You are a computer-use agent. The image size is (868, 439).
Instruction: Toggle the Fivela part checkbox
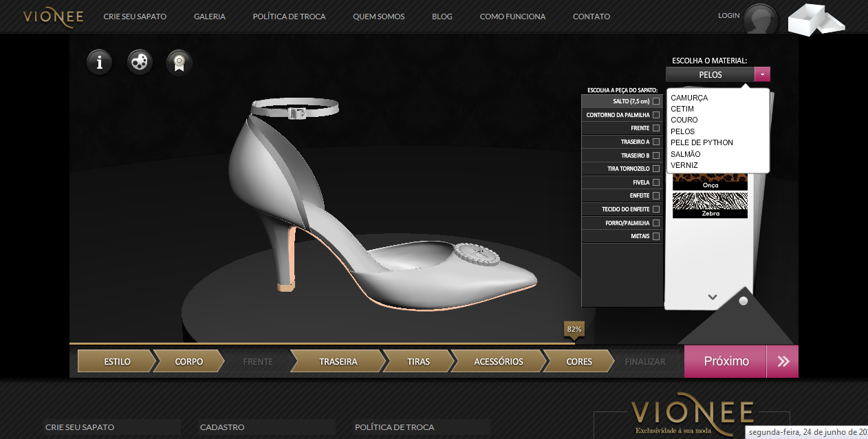click(x=656, y=182)
